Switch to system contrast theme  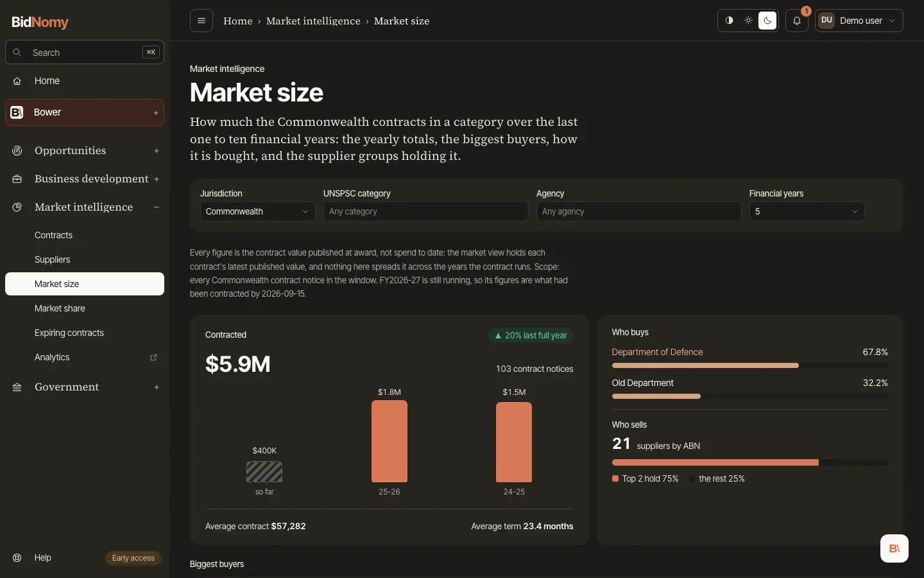click(729, 21)
